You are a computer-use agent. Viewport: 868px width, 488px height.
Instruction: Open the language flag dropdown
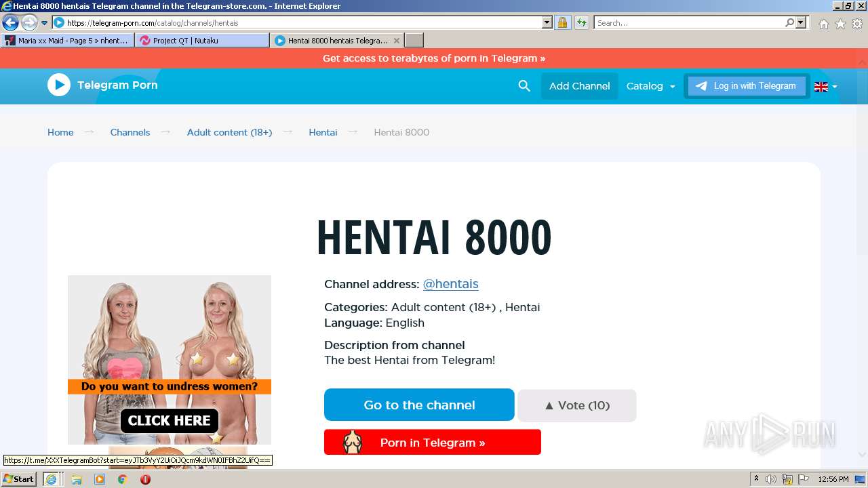pos(825,87)
